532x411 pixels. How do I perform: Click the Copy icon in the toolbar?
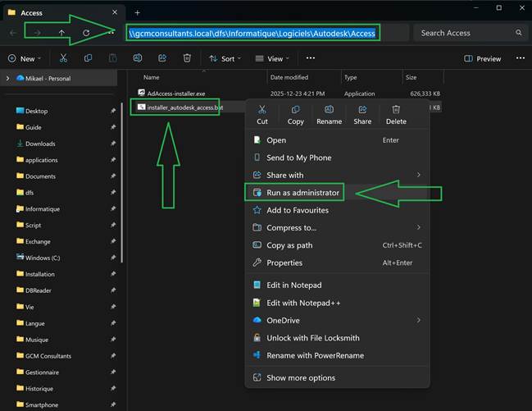[x=88, y=58]
